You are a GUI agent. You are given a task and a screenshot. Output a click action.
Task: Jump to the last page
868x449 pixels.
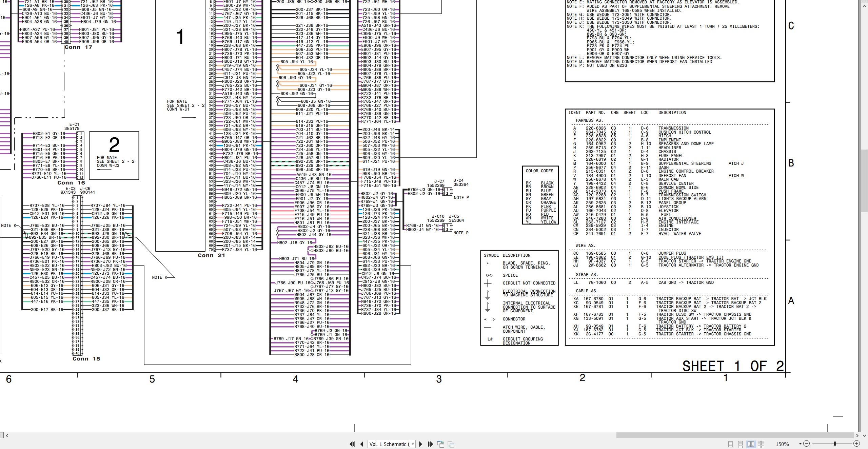coord(431,444)
